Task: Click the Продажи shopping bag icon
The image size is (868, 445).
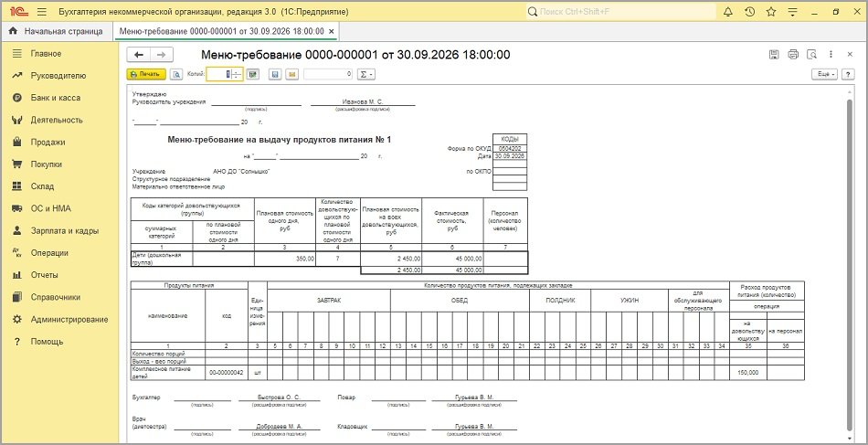Action: [17, 143]
